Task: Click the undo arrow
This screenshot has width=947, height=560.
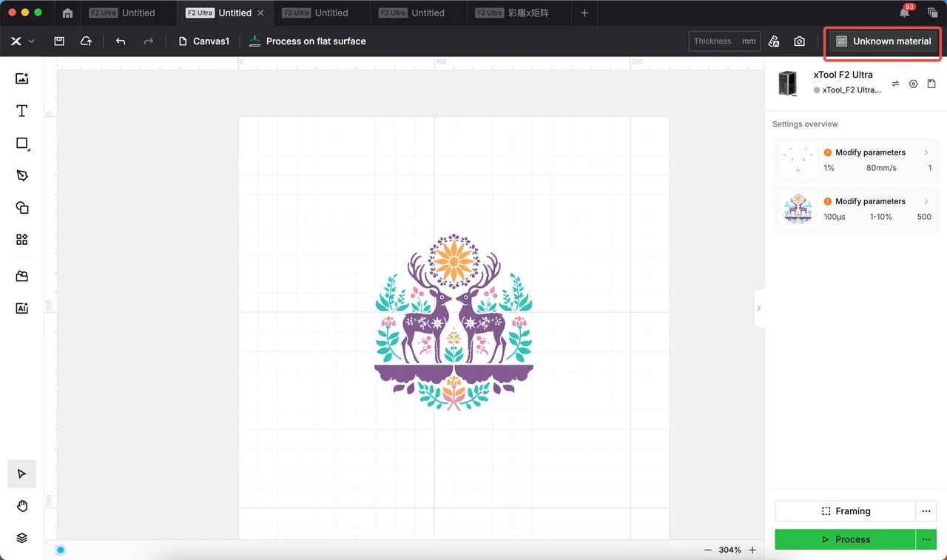Action: pos(121,41)
